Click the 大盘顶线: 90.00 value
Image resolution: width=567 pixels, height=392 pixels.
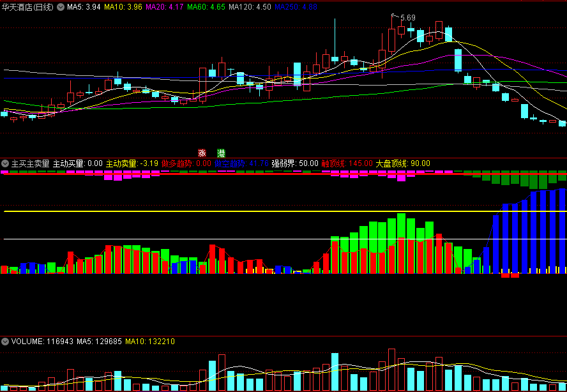tap(403, 163)
